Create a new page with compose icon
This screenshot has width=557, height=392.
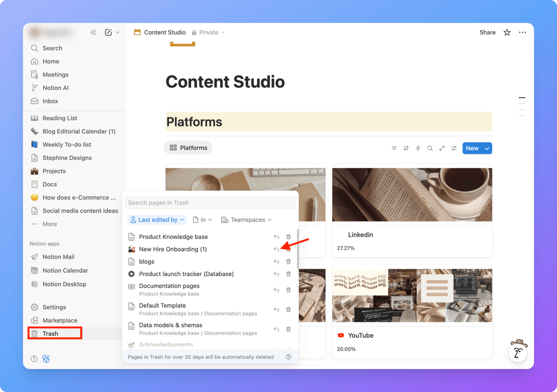click(x=108, y=32)
